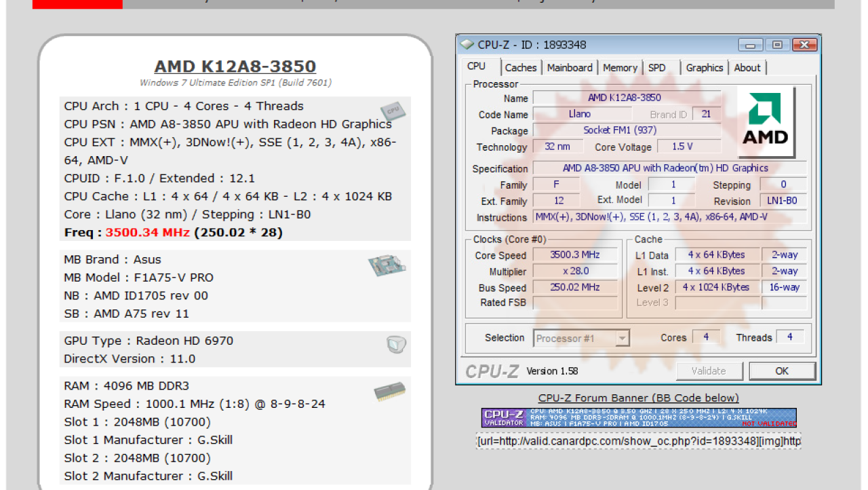The height and width of the screenshot is (490, 868).
Task: Click the Multiplier value x 28.0
Action: (x=575, y=271)
